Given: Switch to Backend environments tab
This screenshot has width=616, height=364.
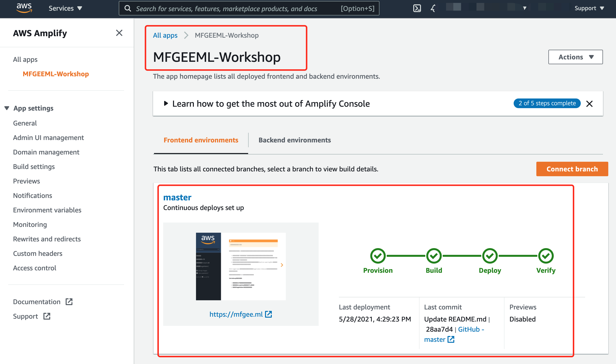Looking at the screenshot, I should point(294,140).
